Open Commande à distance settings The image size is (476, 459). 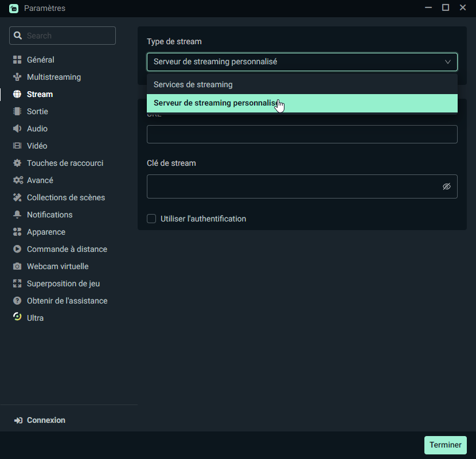pos(67,249)
